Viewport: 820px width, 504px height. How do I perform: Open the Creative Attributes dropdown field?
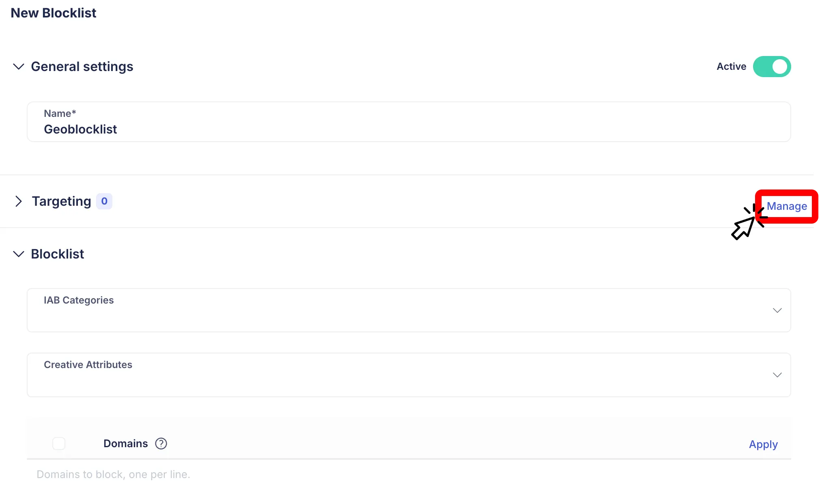[x=408, y=375]
